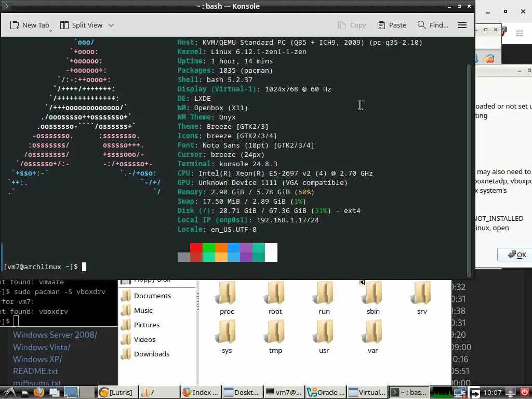Open the README.txt link
This screenshot has height=399, width=532.
[x=35, y=371]
